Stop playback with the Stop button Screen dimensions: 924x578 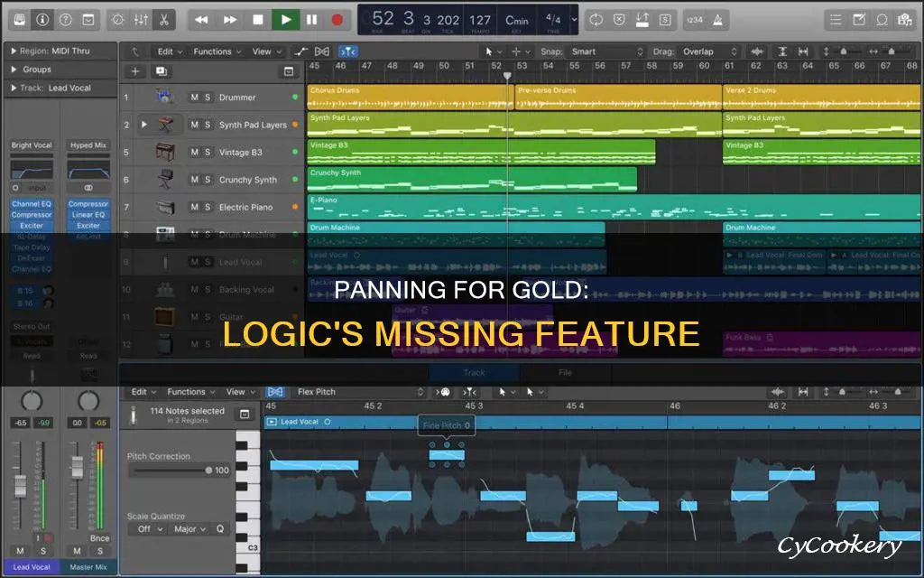pyautogui.click(x=257, y=20)
